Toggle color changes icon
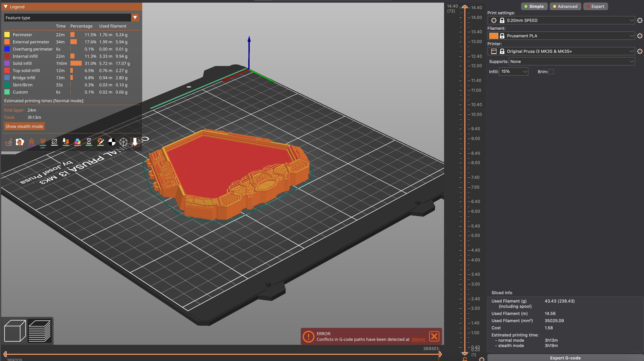 (78, 142)
